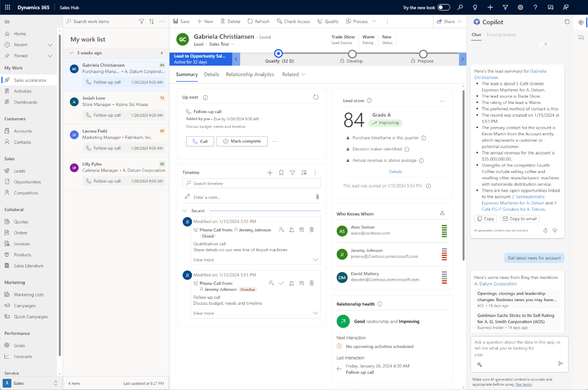Expand the Recent menu in sidebar
This screenshot has height=390, width=588.
pos(50,45)
